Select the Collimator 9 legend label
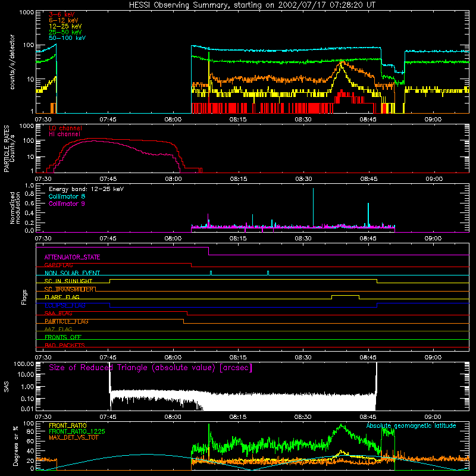The height and width of the screenshot is (476, 476). click(67, 203)
